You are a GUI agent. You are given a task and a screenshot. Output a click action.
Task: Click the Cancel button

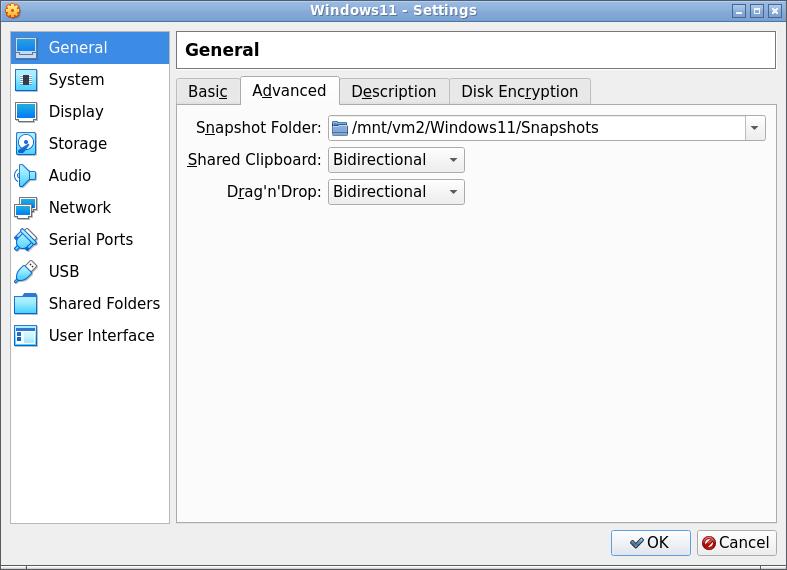click(736, 543)
